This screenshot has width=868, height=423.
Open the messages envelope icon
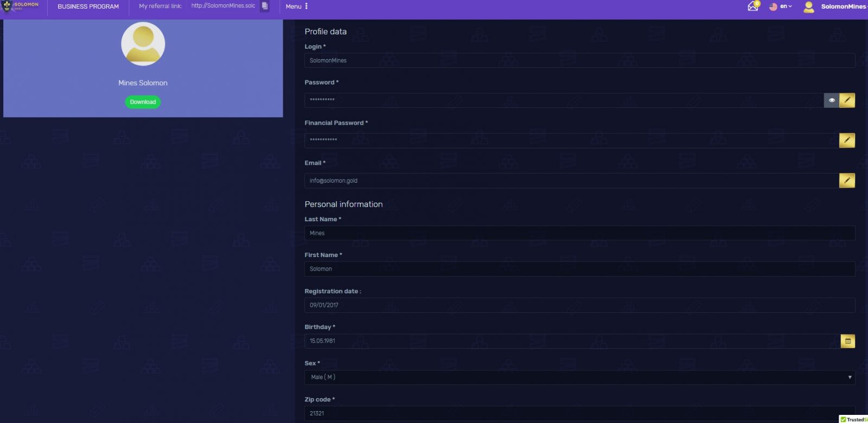coord(753,7)
